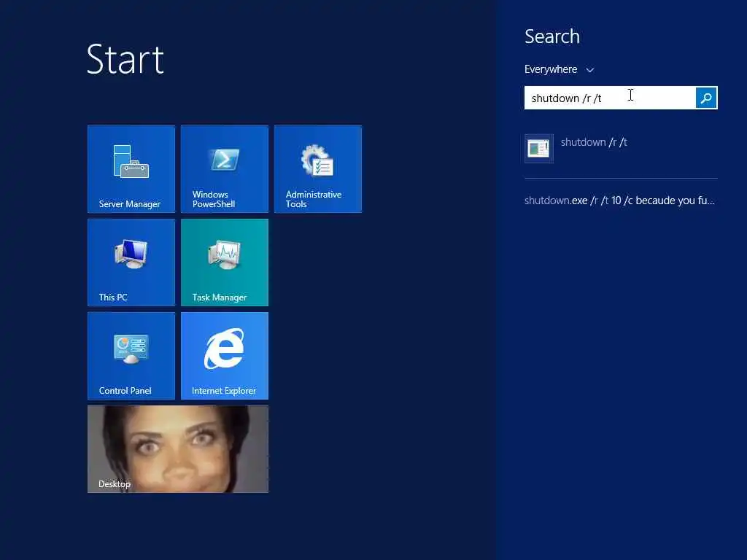Open the Server Manager tile
The width and height of the screenshot is (747, 560).
pyautogui.click(x=131, y=169)
